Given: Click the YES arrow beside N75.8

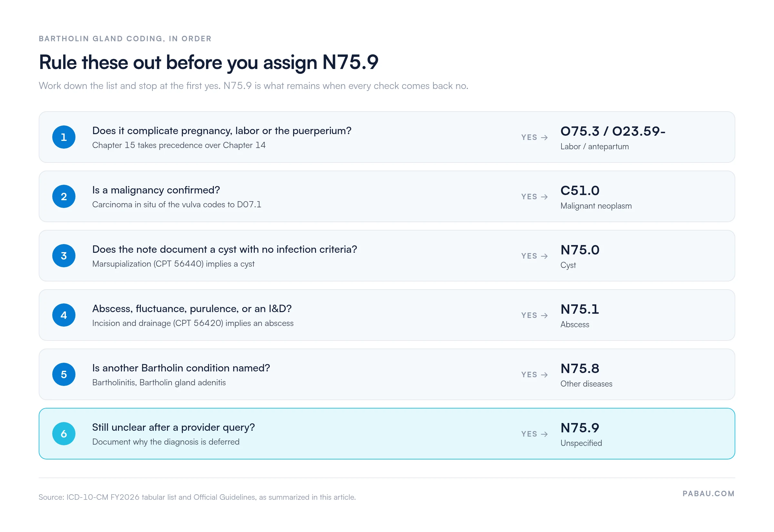Looking at the screenshot, I should (534, 375).
